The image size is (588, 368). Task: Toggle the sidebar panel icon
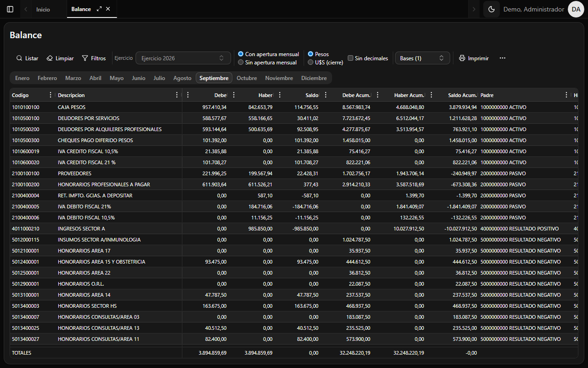point(10,9)
